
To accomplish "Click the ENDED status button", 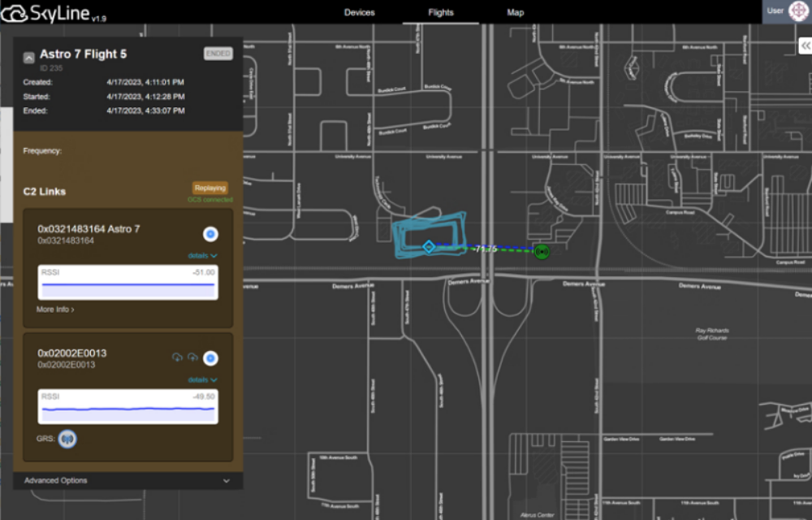I will (218, 54).
